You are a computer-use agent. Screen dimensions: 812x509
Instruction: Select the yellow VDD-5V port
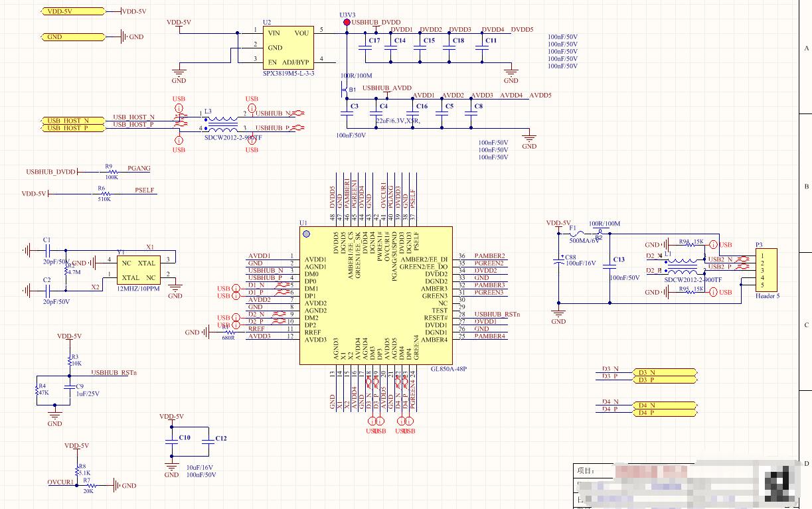[72, 11]
